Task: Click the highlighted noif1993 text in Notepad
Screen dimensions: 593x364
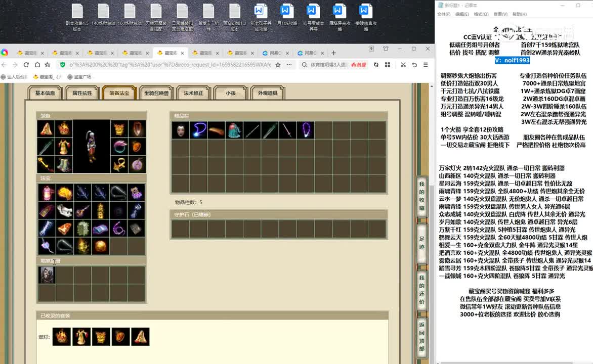Action: tap(512, 60)
